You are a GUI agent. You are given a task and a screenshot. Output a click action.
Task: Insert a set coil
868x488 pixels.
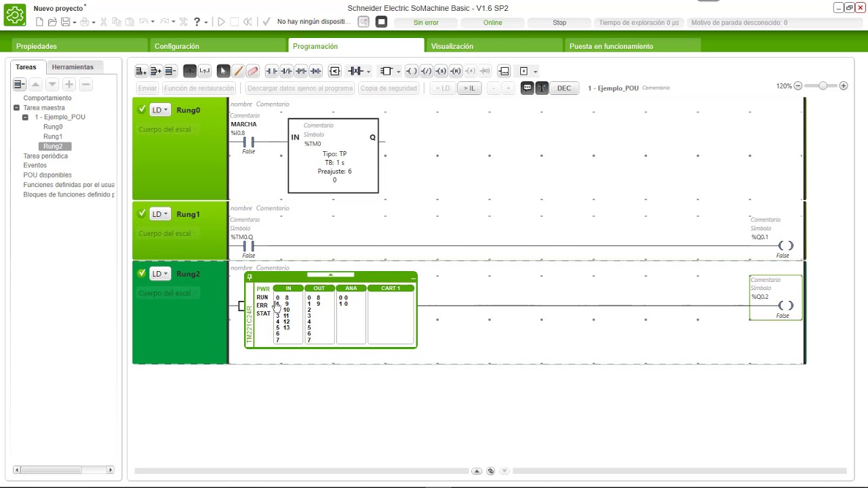click(441, 71)
